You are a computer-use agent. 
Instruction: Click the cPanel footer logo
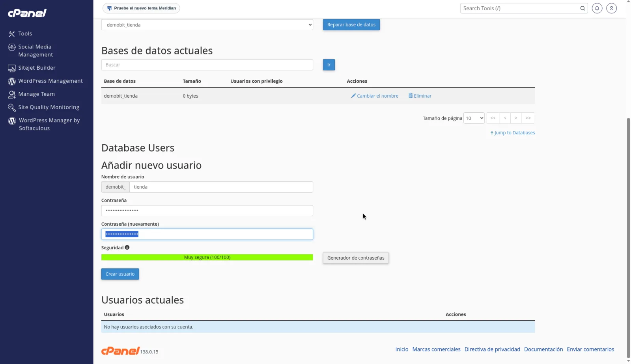pos(120,351)
